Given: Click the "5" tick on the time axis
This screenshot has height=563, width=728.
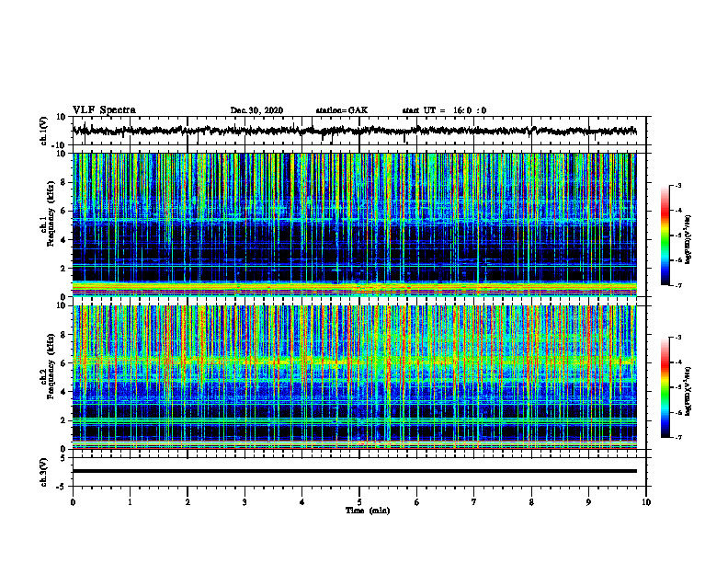Looking at the screenshot, I should (359, 502).
